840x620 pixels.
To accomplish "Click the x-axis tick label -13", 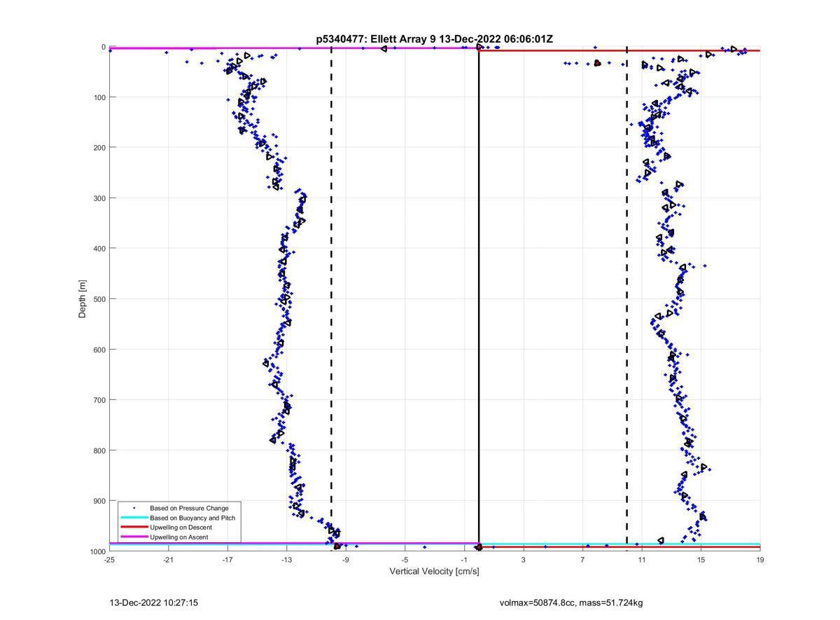I will point(287,560).
